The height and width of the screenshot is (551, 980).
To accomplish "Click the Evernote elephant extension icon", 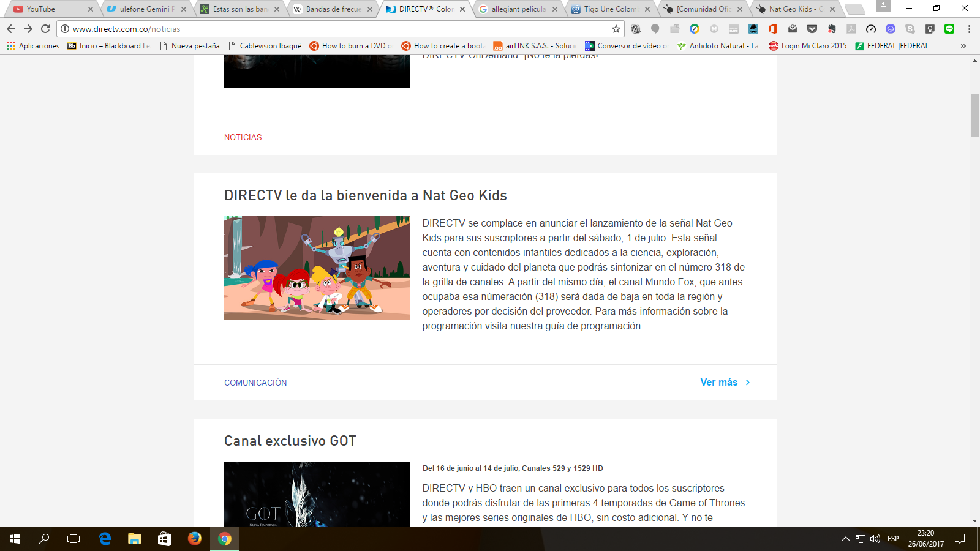I will 832,29.
